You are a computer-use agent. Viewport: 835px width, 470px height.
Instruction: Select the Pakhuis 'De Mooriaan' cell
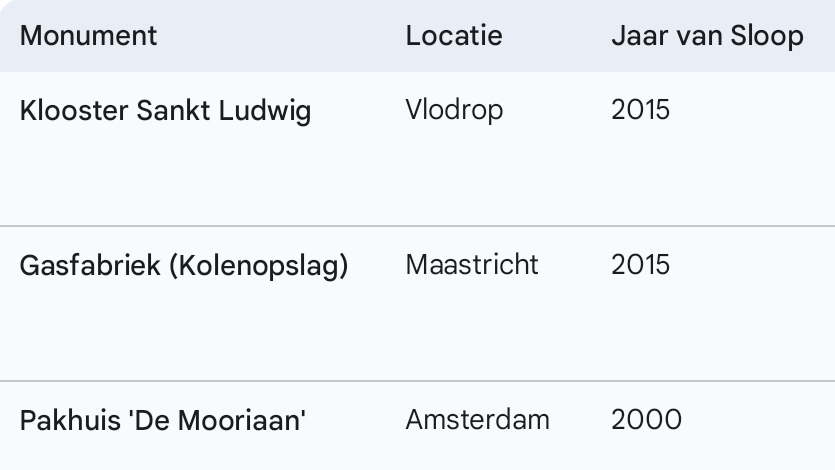(162, 421)
